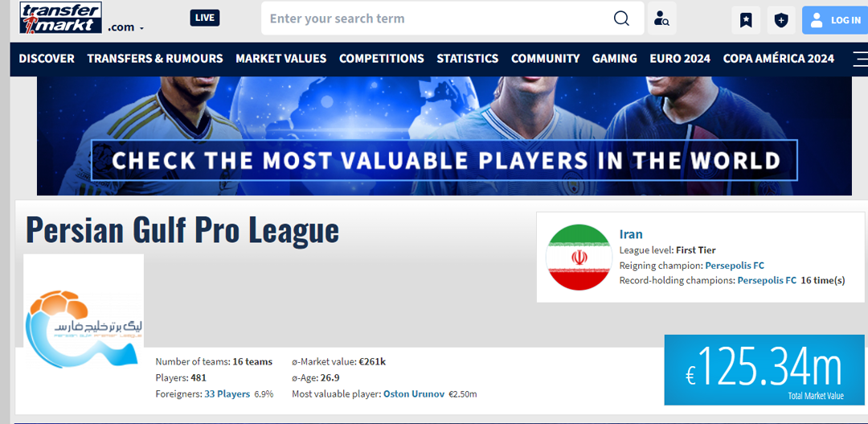Click into the search term field
Viewport: 868px width, 424px height.
[434, 19]
